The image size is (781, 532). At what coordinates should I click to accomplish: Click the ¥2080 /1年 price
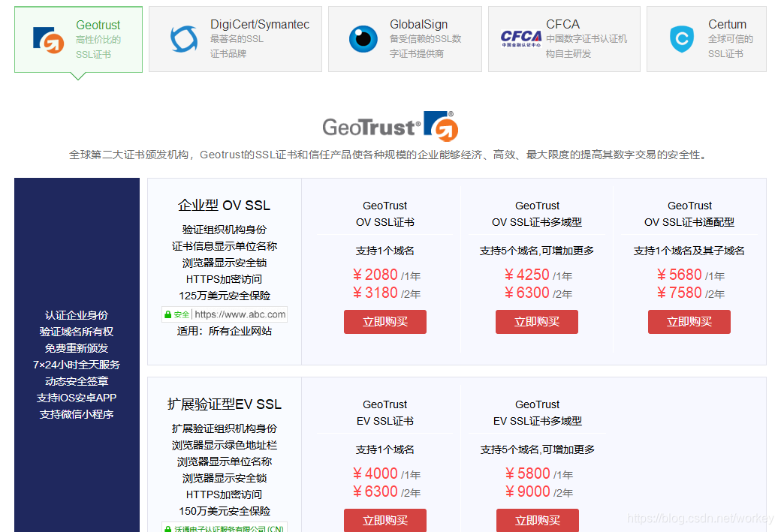click(x=386, y=275)
